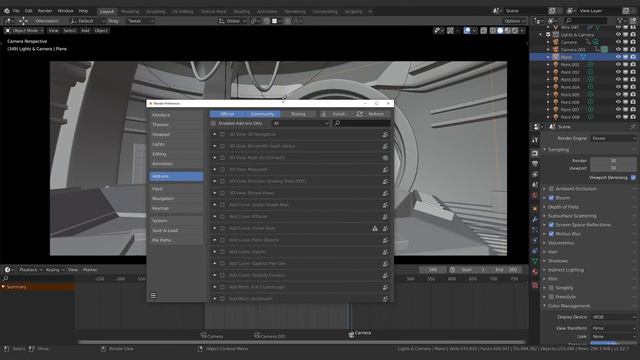Open the Render Engine Eevee dropdown

tap(613, 138)
